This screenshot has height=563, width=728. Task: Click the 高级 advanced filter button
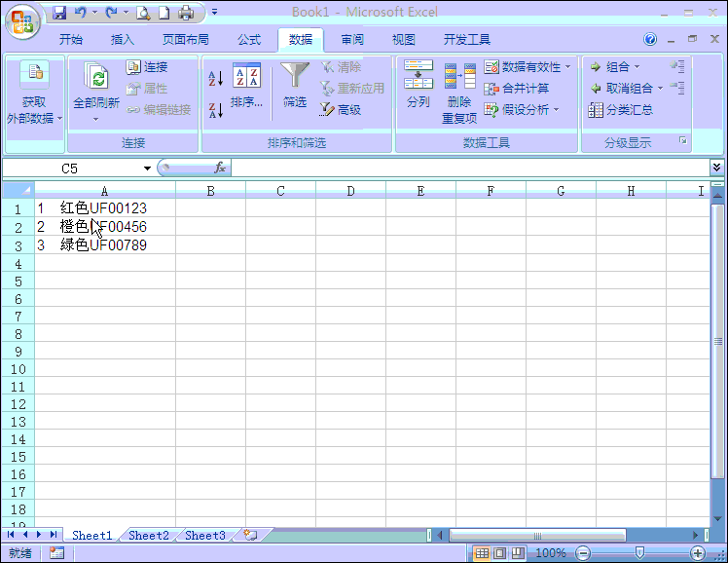(x=341, y=110)
